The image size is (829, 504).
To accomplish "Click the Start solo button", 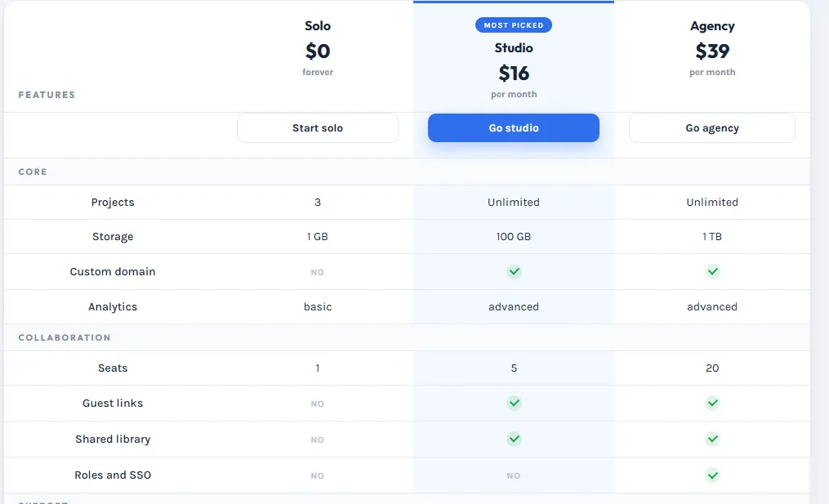I will pyautogui.click(x=317, y=128).
